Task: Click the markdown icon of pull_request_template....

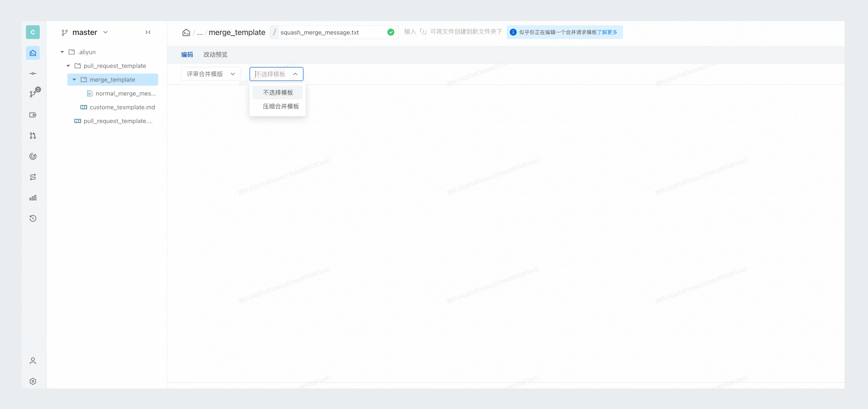Action: click(77, 121)
